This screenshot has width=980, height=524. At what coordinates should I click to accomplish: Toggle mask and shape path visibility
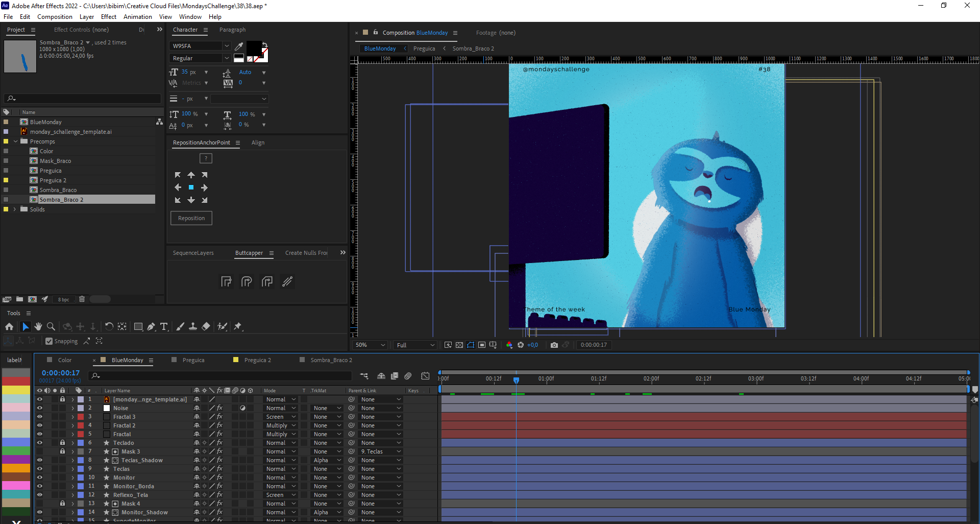471,345
